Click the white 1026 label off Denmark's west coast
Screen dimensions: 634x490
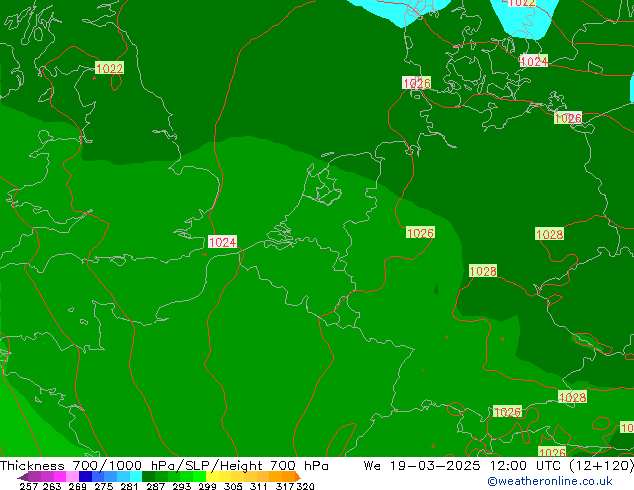(416, 83)
